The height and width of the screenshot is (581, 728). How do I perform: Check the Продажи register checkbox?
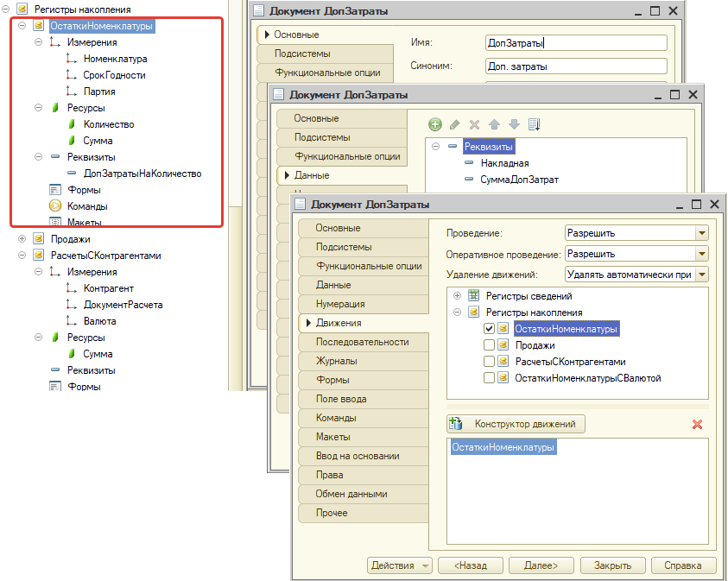(489, 344)
